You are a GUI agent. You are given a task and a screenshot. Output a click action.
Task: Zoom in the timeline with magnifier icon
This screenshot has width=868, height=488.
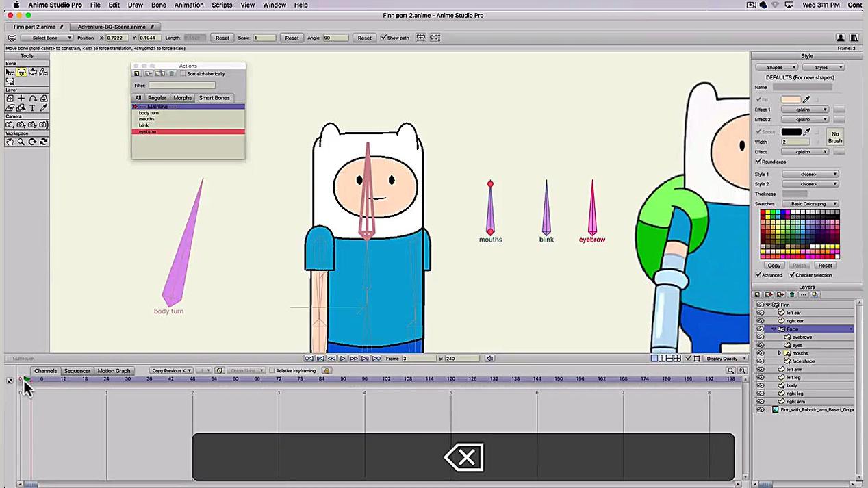tap(742, 371)
